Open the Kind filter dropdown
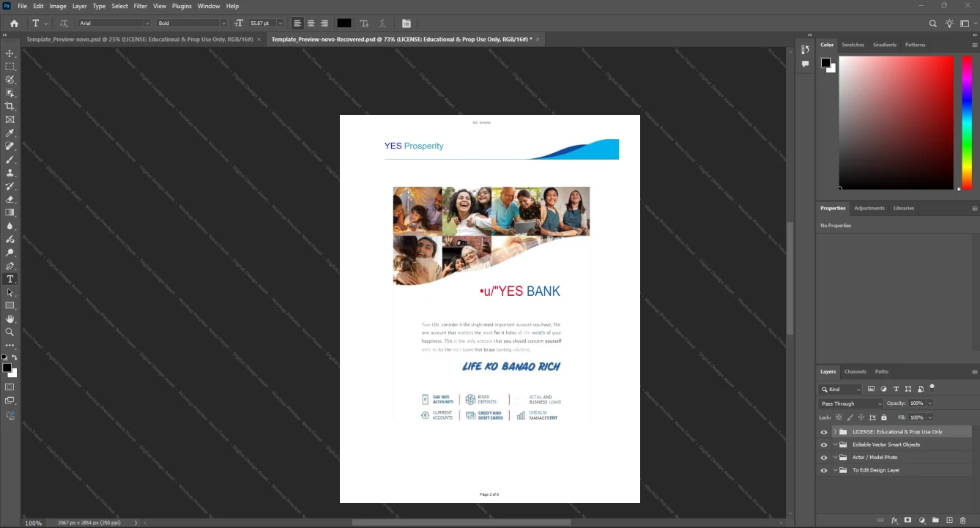 coord(842,390)
